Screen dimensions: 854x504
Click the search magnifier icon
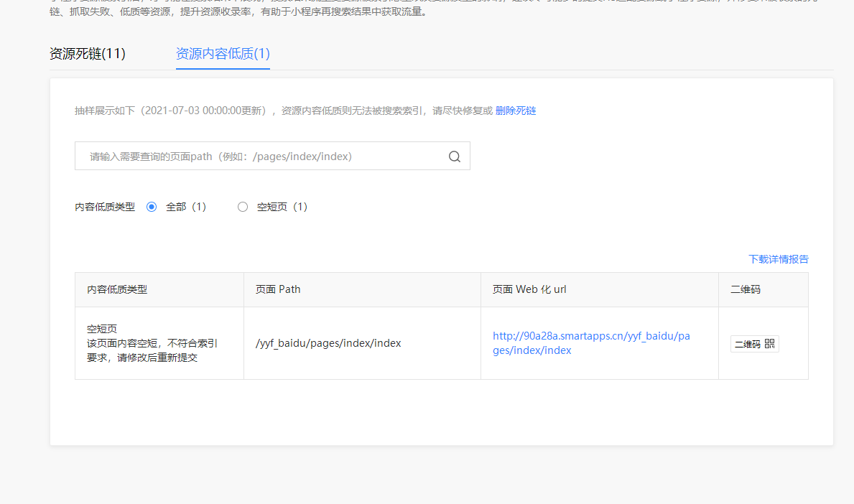click(454, 156)
